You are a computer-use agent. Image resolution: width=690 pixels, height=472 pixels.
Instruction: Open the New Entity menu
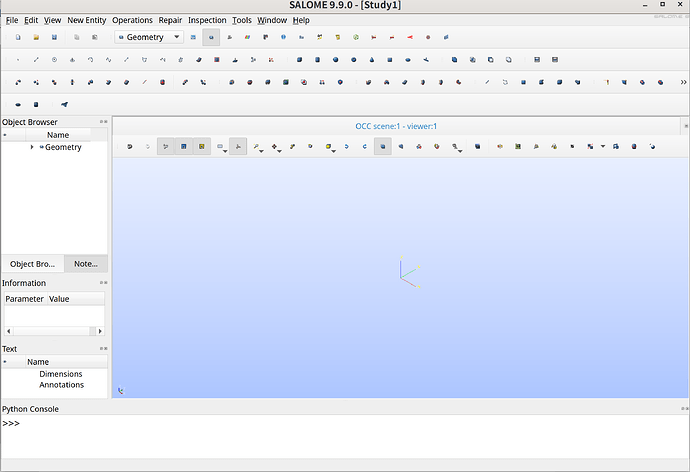click(x=87, y=20)
